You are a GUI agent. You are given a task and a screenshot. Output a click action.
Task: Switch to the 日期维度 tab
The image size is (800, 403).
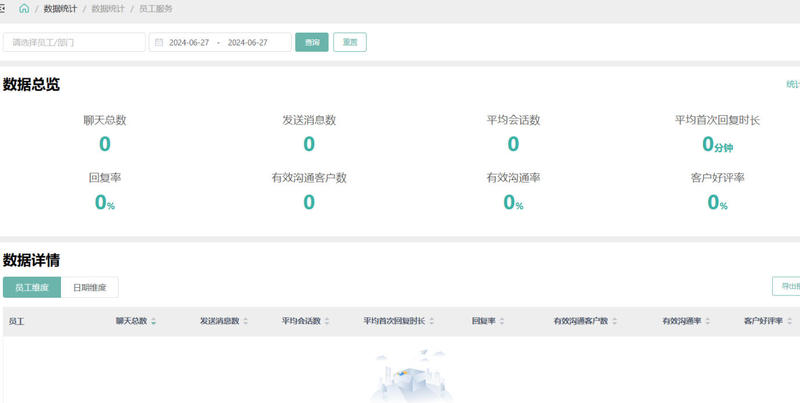(89, 287)
